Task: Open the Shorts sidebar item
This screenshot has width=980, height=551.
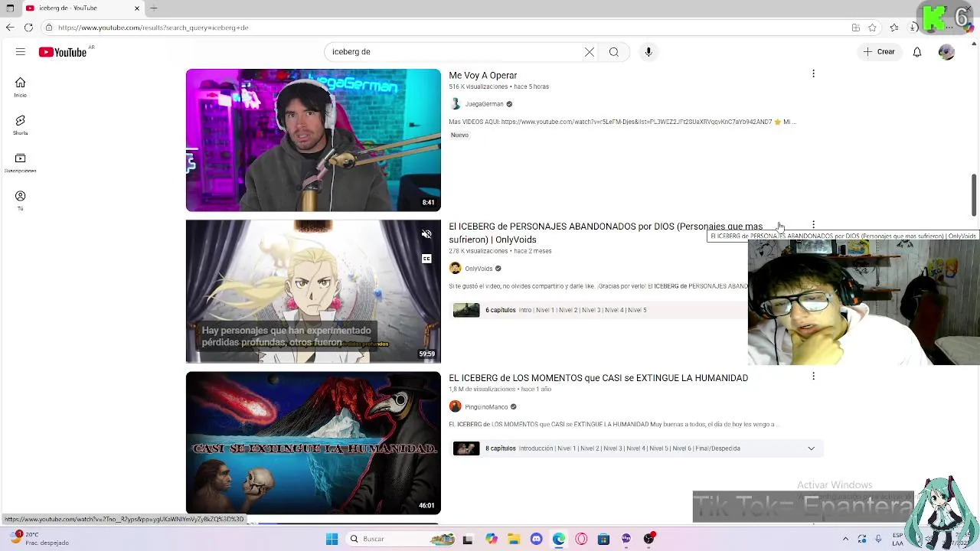Action: point(21,125)
